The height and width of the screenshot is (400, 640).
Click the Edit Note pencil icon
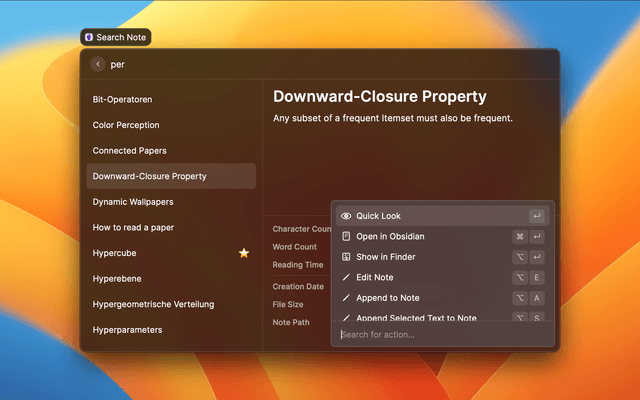(x=346, y=277)
